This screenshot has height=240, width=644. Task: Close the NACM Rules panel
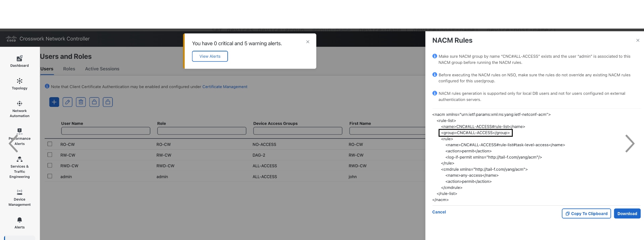(638, 40)
